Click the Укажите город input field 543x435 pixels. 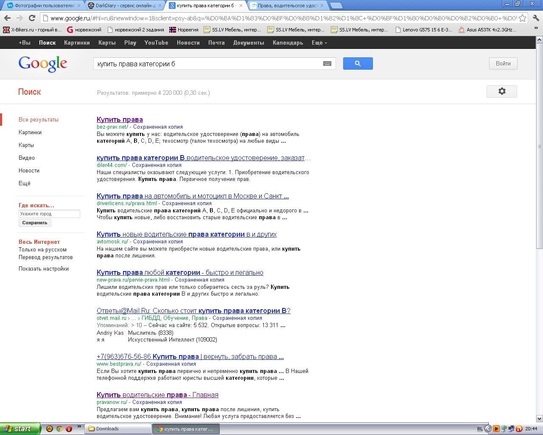point(49,214)
